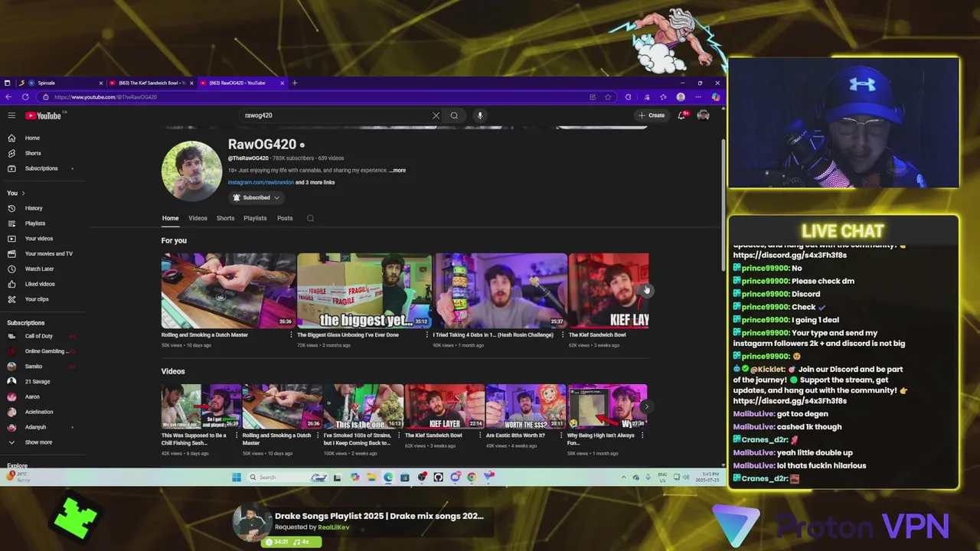Open the Subscribed notification dropdown

click(256, 197)
